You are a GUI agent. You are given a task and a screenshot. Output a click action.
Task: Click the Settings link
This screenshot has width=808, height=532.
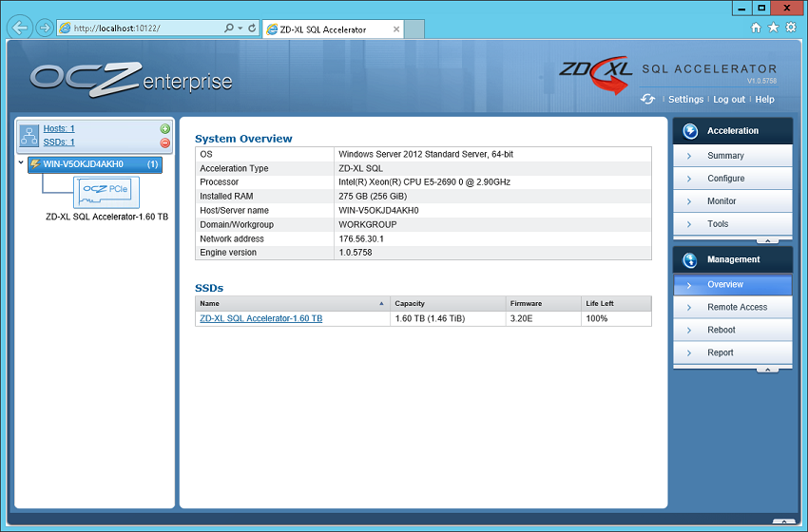click(685, 100)
